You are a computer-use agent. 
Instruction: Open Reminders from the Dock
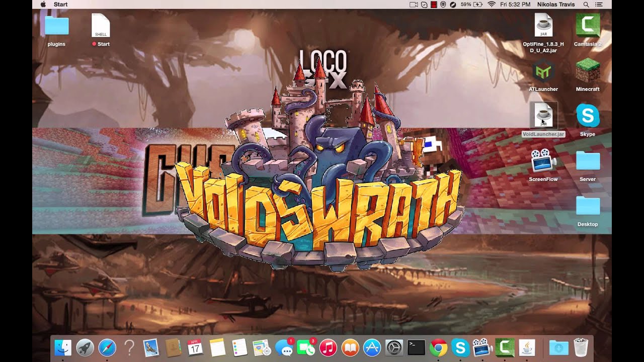239,347
